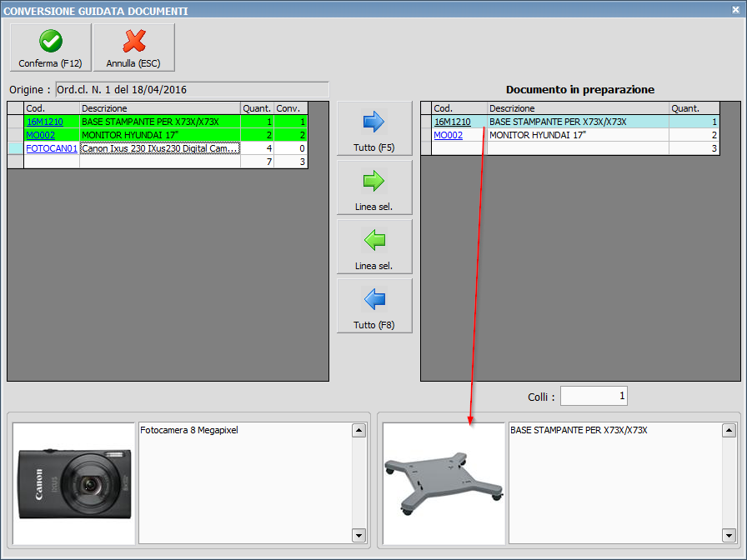Close the Conversione Guidata Documenti window
The image size is (747, 560).
735,9
